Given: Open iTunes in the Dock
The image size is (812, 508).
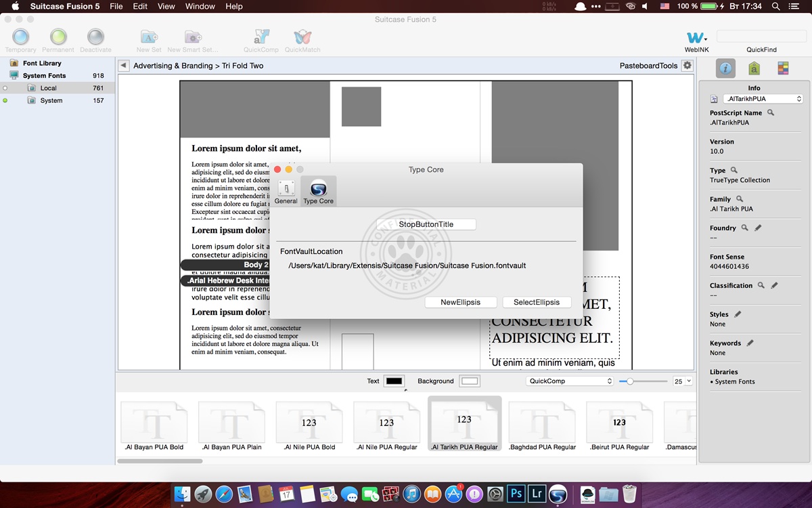Looking at the screenshot, I should 411,494.
